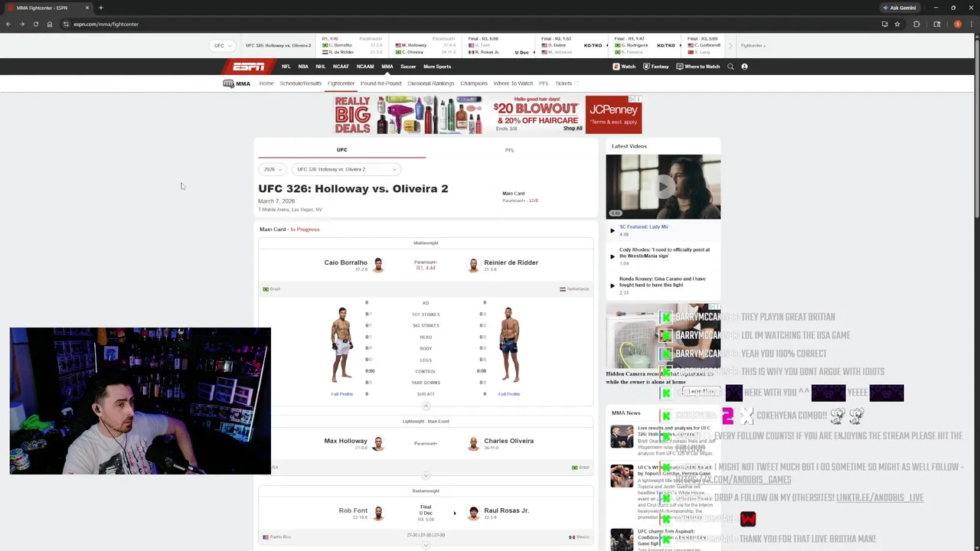980x551 pixels.
Task: Open Reinier de Ridder's Full Profile link
Action: (509, 394)
